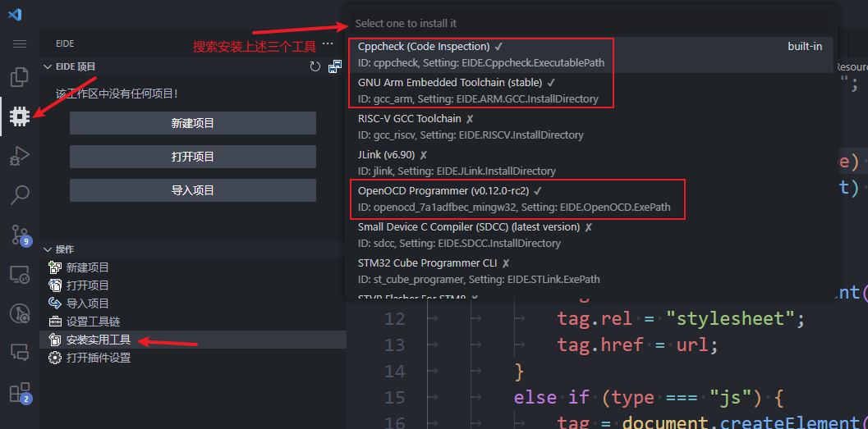Select 设置工具链 in the 操作 list

click(x=93, y=322)
